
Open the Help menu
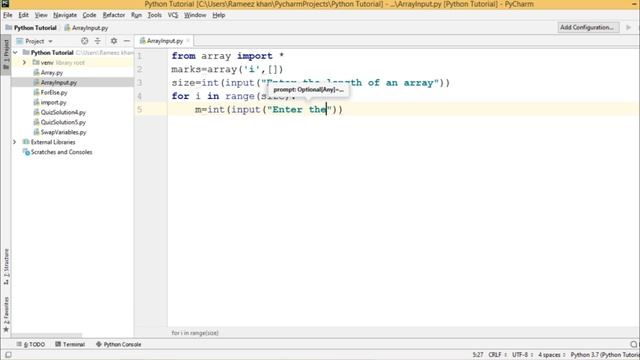tap(218, 15)
